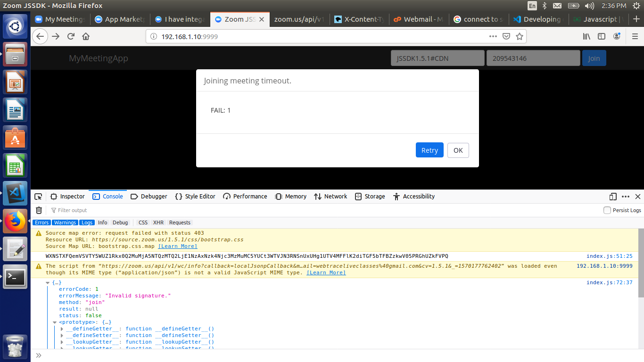Toggle the Logs console filter
This screenshot has width=644, height=362.
coord(87,222)
